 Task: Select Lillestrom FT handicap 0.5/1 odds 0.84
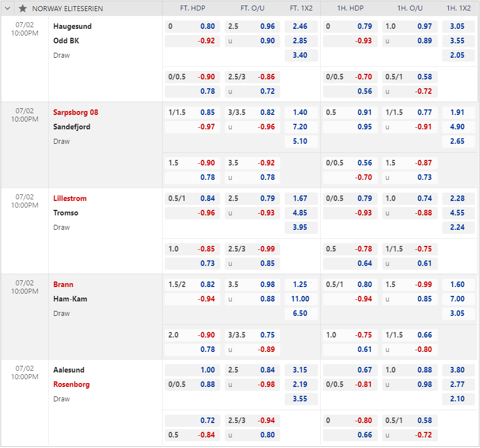(x=193, y=198)
